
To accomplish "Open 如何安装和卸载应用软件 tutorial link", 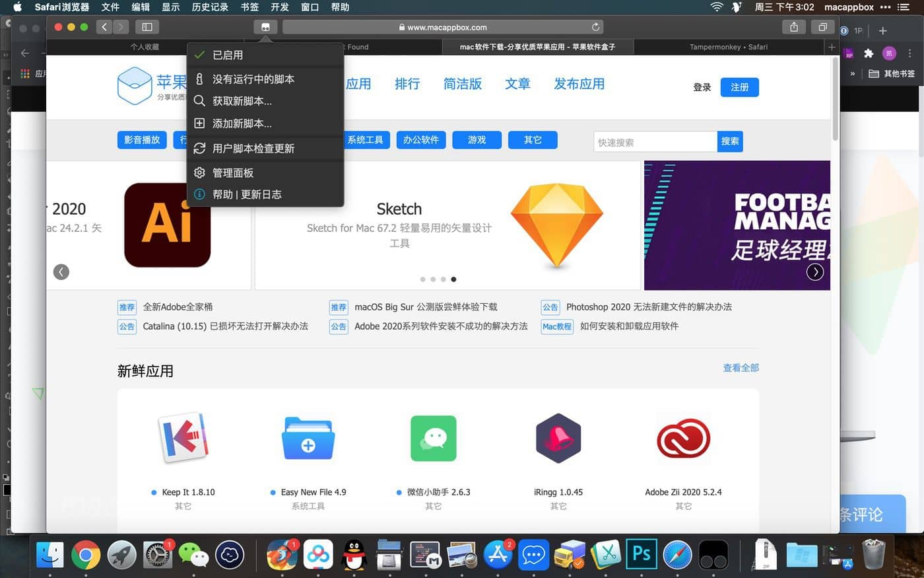I will [629, 326].
